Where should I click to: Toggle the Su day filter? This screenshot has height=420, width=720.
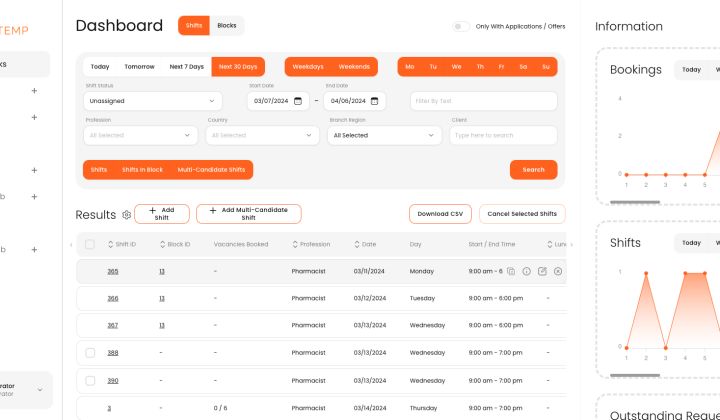(546, 67)
